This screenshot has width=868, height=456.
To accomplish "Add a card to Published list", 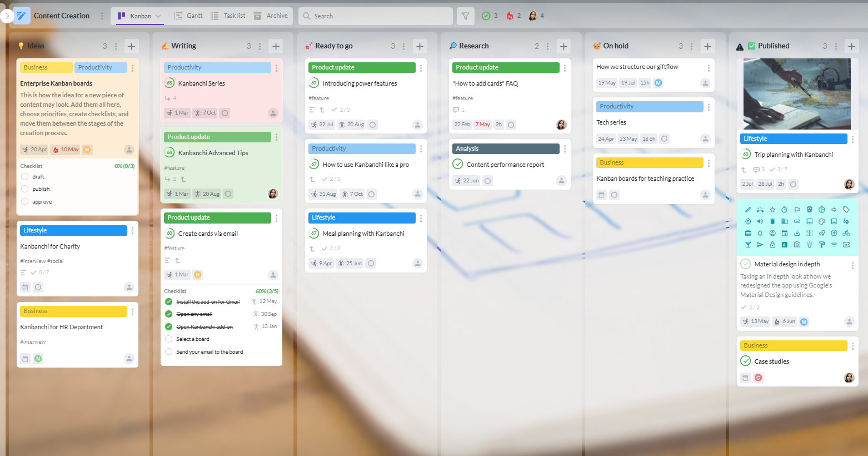I will click(851, 46).
